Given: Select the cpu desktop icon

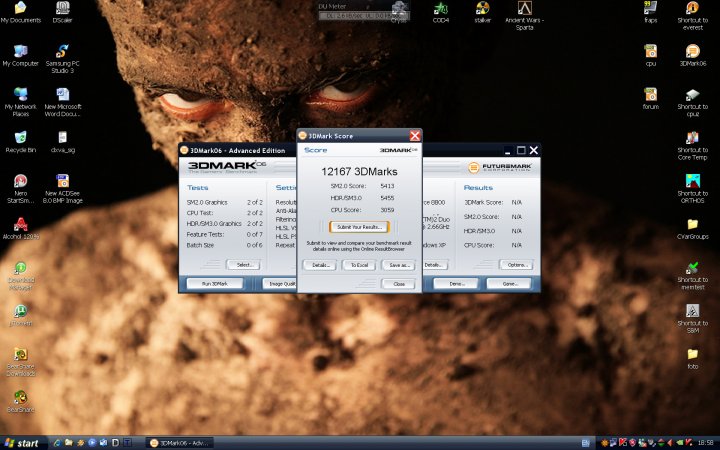Looking at the screenshot, I should coord(651,56).
